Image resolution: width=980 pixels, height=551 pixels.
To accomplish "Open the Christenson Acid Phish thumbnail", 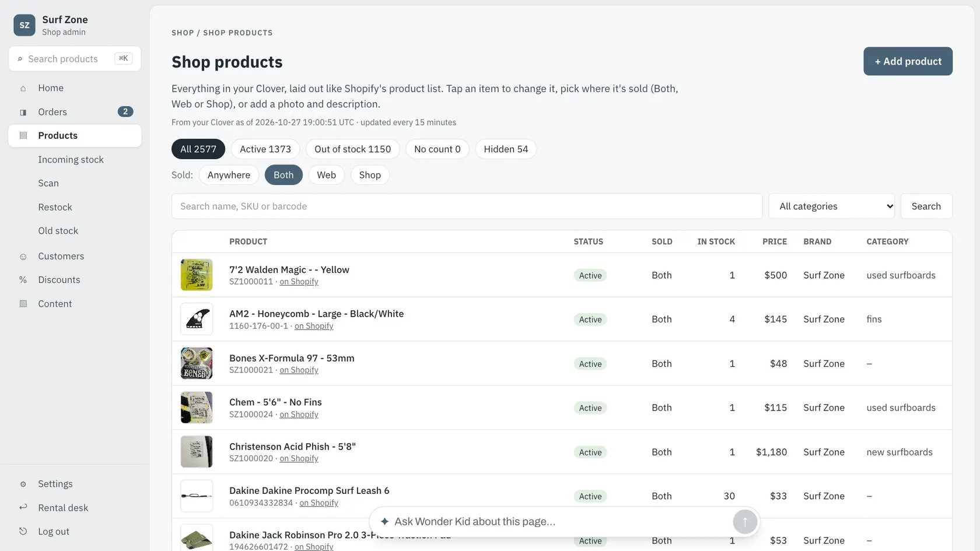I will pos(197,452).
